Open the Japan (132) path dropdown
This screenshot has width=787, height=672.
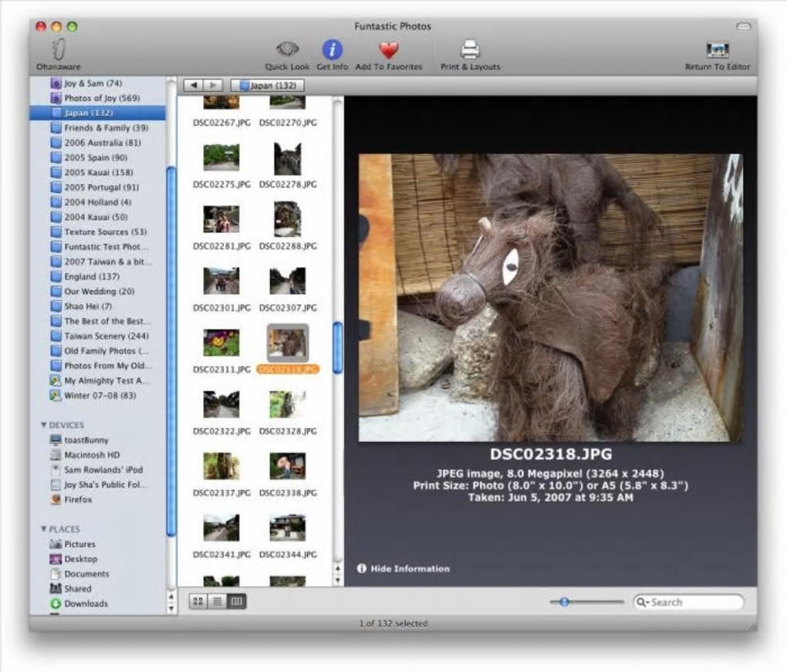click(267, 86)
